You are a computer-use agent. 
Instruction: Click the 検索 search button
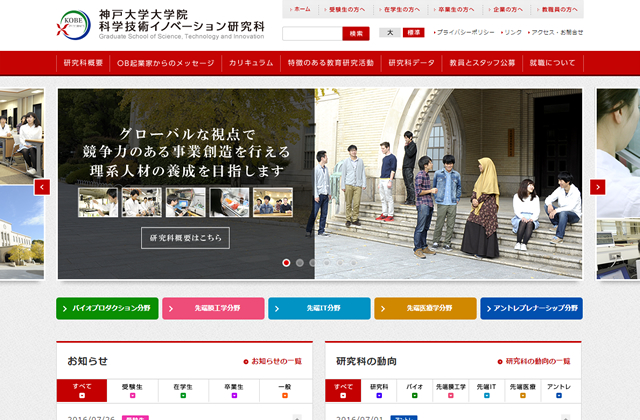click(x=355, y=33)
